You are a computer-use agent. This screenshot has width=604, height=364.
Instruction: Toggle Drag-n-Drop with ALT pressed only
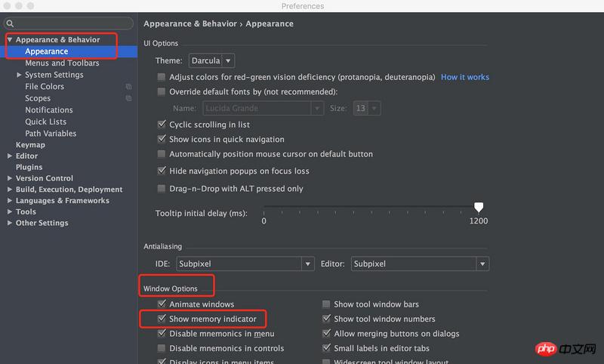(x=162, y=189)
